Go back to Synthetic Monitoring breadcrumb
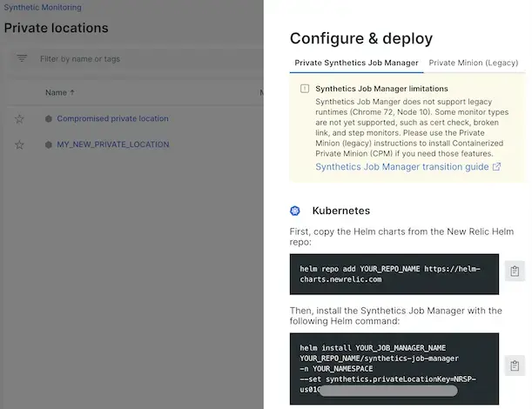 (x=43, y=8)
